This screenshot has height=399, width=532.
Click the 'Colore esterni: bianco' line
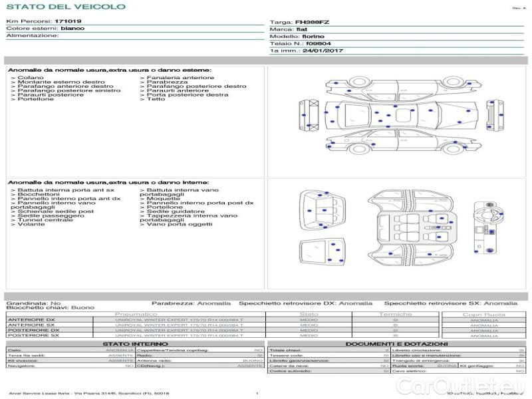pos(45,28)
